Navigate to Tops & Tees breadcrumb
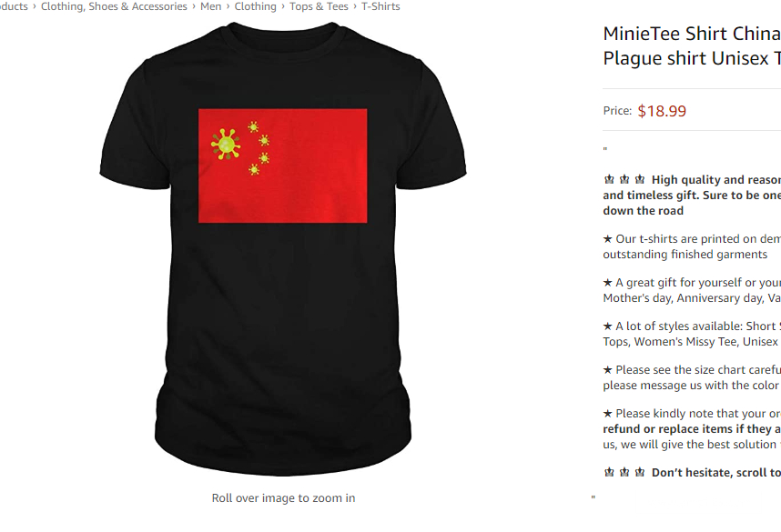781x532 pixels. (x=319, y=6)
